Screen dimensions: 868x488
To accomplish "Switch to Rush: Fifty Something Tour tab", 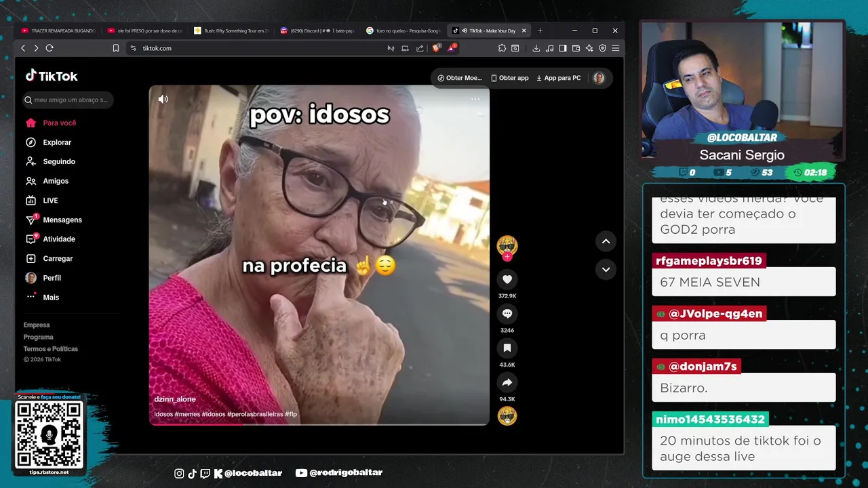I will (x=231, y=30).
